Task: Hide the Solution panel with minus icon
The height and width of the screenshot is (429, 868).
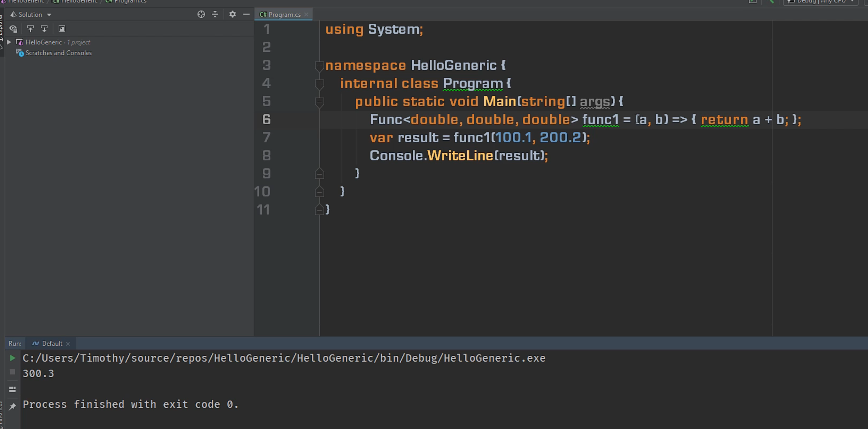Action: (246, 14)
